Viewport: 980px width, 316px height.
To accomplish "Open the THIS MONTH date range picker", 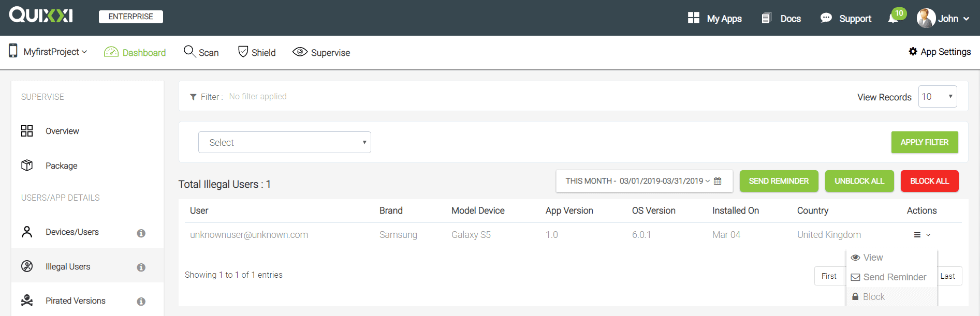I will (x=645, y=181).
